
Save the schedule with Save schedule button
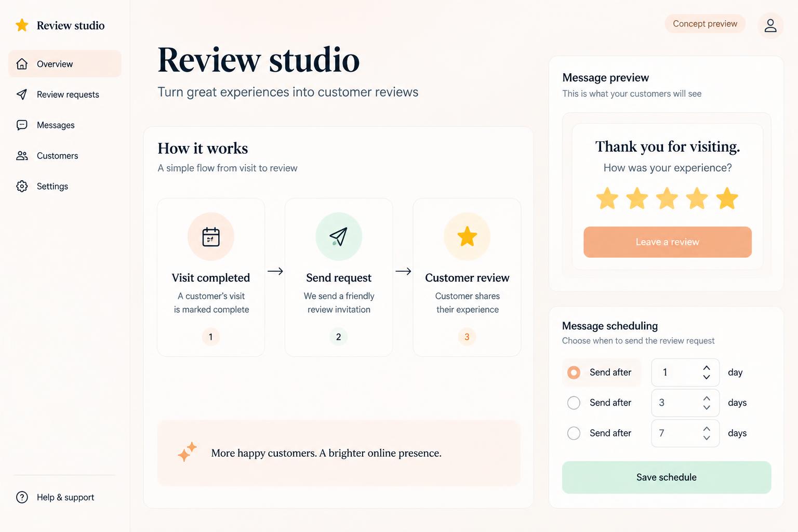click(x=667, y=477)
